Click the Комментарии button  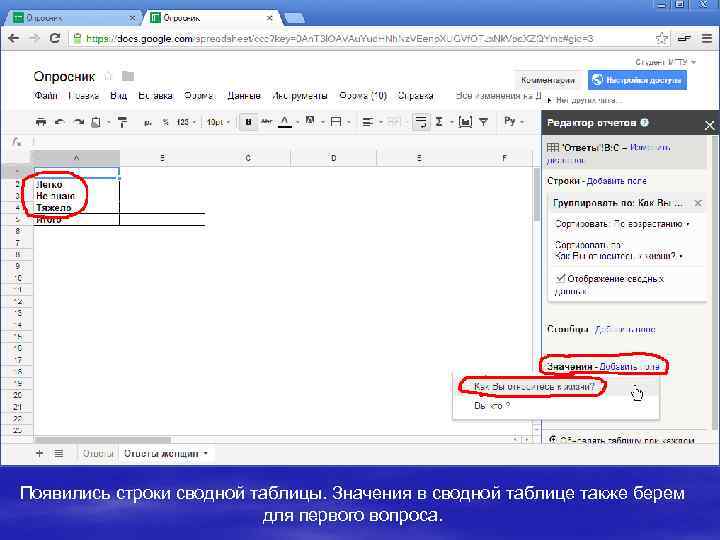click(548, 80)
